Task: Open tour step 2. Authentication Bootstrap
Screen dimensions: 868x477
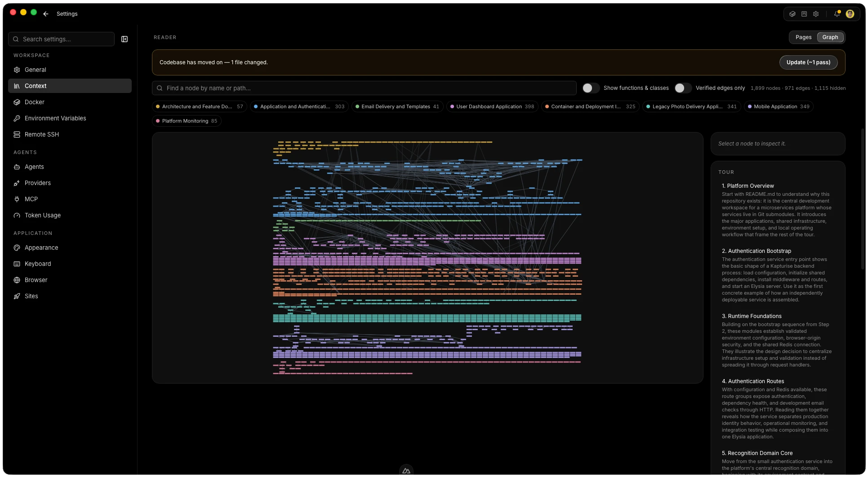Action: point(756,251)
